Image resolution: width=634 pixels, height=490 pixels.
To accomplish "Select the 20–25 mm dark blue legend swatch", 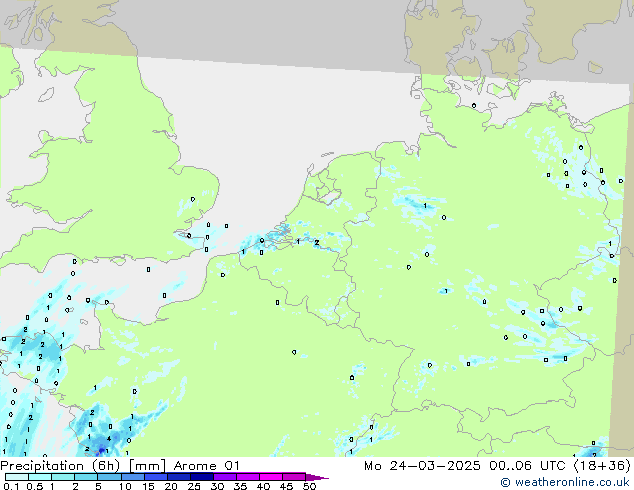I will tap(179, 477).
